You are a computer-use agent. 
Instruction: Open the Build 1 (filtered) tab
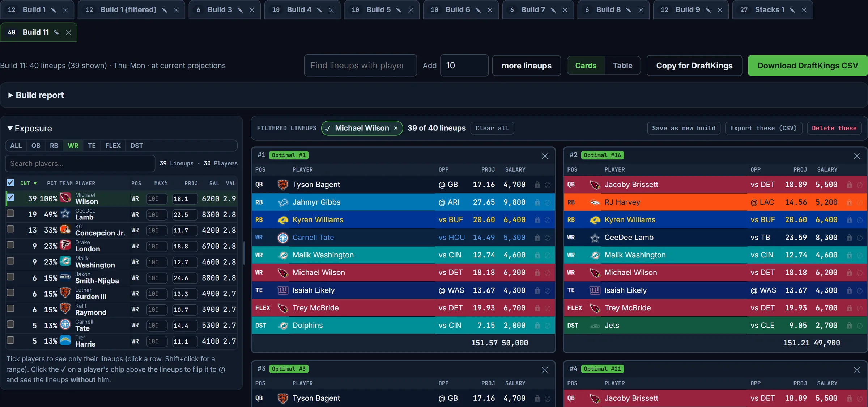coord(128,10)
